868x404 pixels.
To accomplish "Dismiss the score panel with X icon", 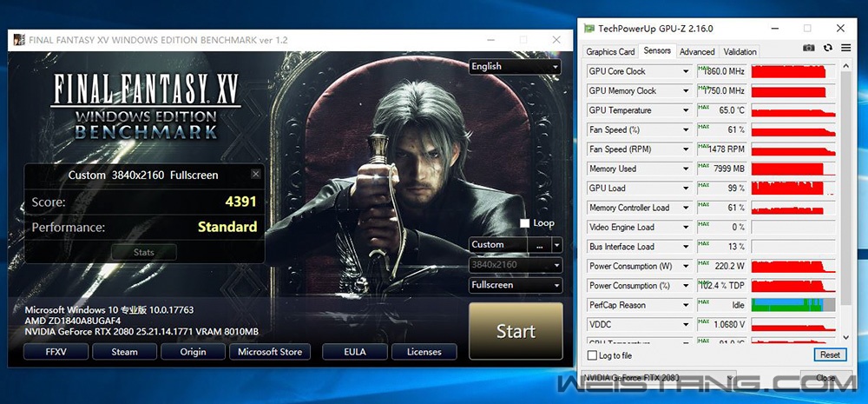I will (x=255, y=174).
